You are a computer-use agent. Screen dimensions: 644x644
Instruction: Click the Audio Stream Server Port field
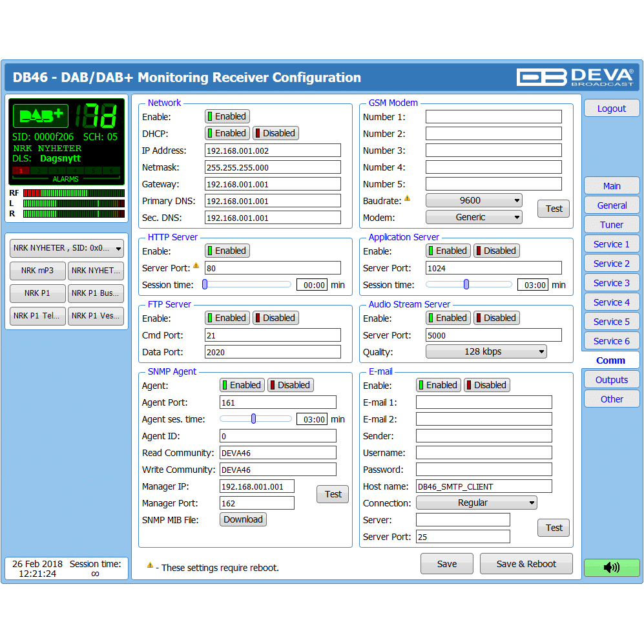(493, 335)
